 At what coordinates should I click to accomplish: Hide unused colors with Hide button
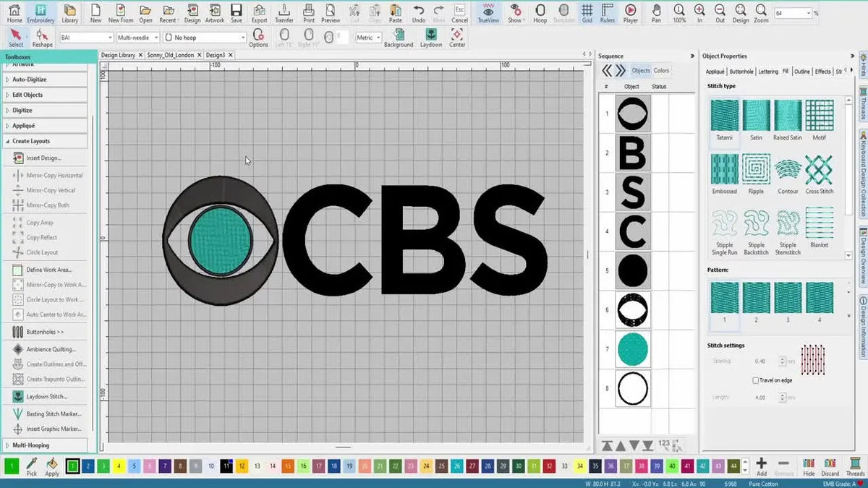tap(809, 466)
